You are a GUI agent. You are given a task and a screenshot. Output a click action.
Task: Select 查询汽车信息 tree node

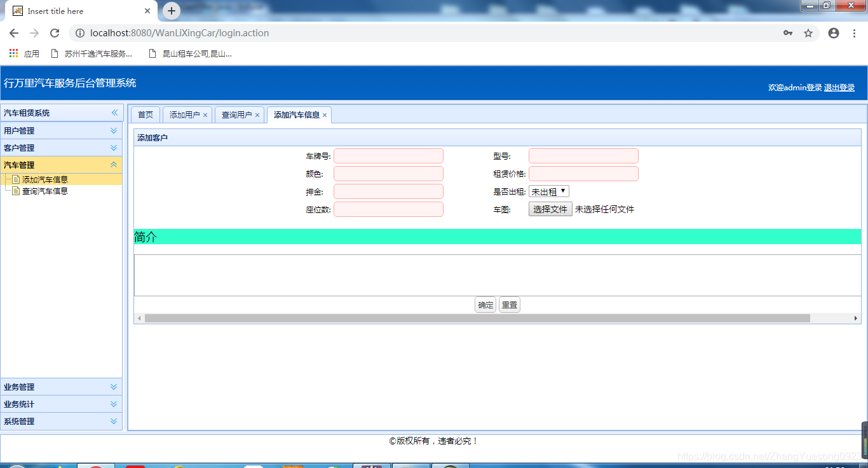(x=44, y=191)
